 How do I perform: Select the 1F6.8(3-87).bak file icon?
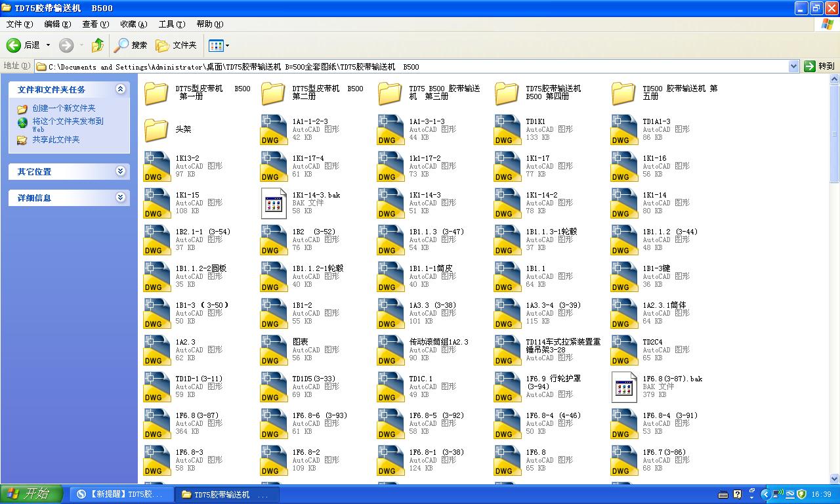click(x=624, y=387)
